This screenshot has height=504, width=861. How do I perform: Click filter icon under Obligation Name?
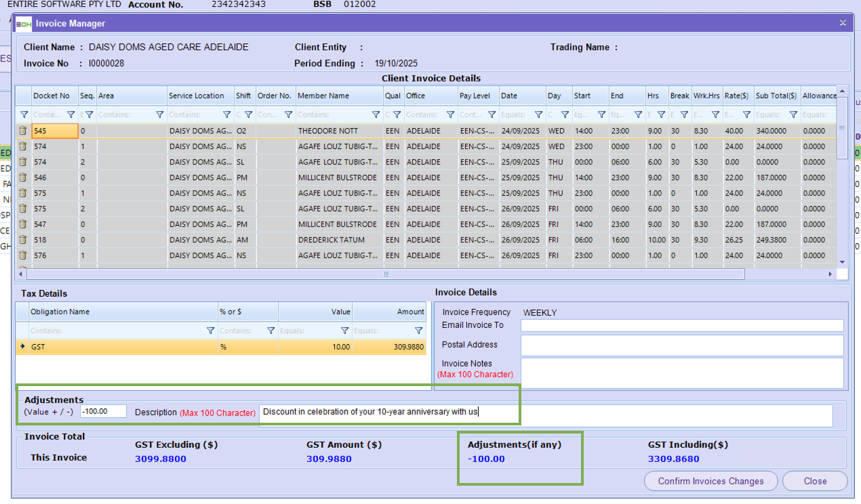(209, 331)
